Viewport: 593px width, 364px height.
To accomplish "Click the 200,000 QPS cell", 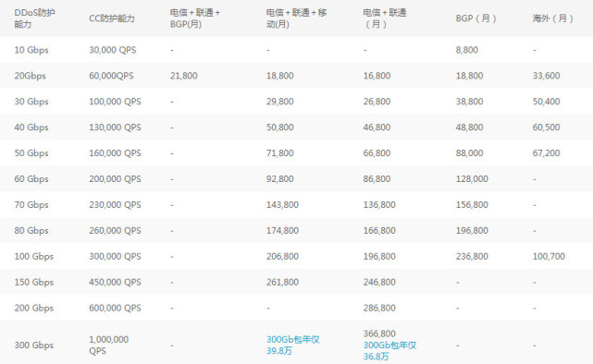I will coord(115,179).
